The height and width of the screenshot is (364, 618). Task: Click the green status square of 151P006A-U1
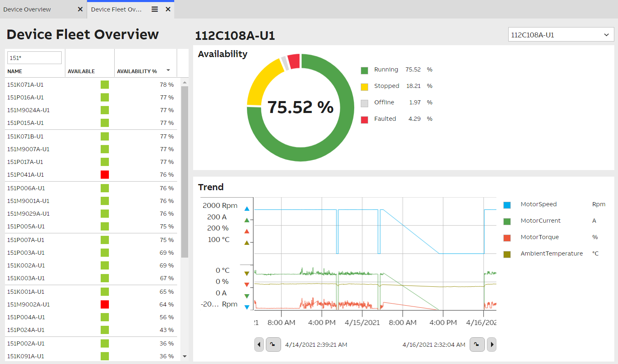click(105, 188)
